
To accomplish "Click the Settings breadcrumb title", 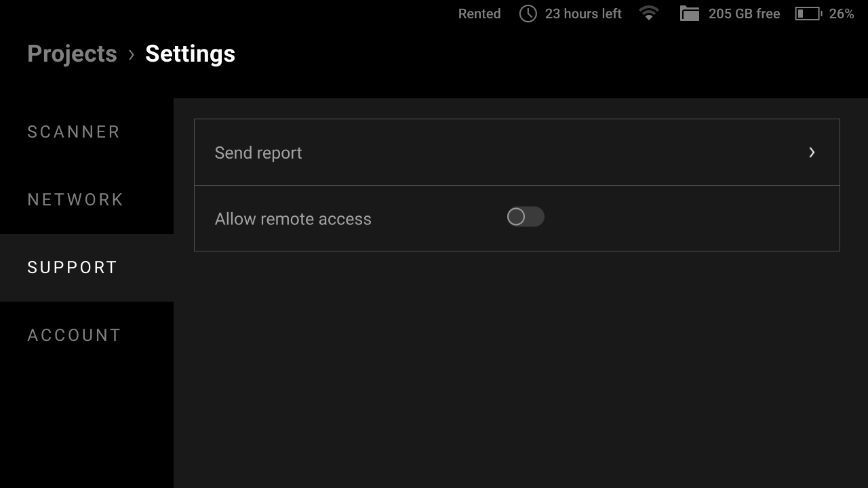I will click(x=190, y=54).
